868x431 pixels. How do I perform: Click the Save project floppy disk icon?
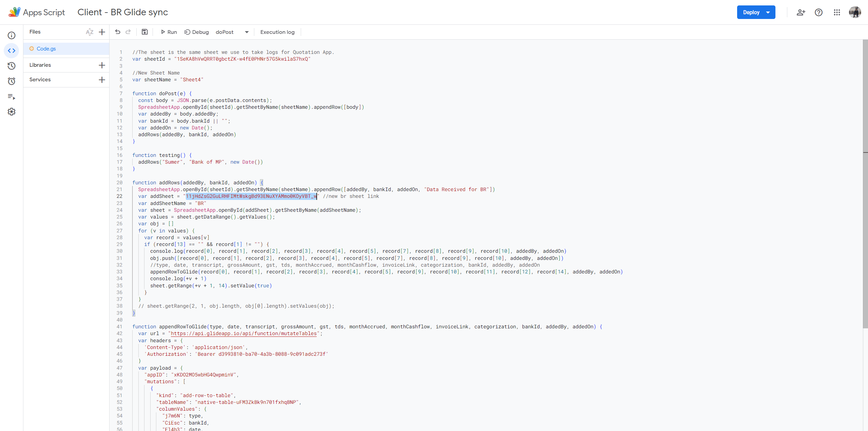pos(145,32)
